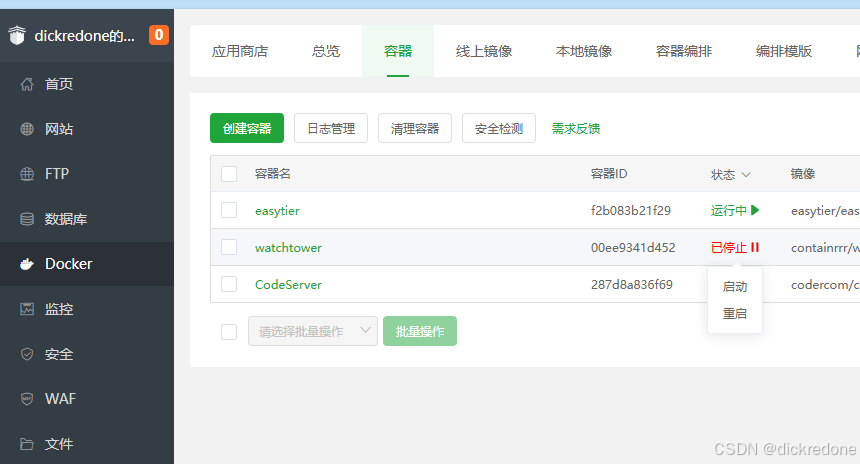Image resolution: width=860 pixels, height=464 pixels.
Task: Switch to the 应用商店 tab
Action: (x=240, y=51)
